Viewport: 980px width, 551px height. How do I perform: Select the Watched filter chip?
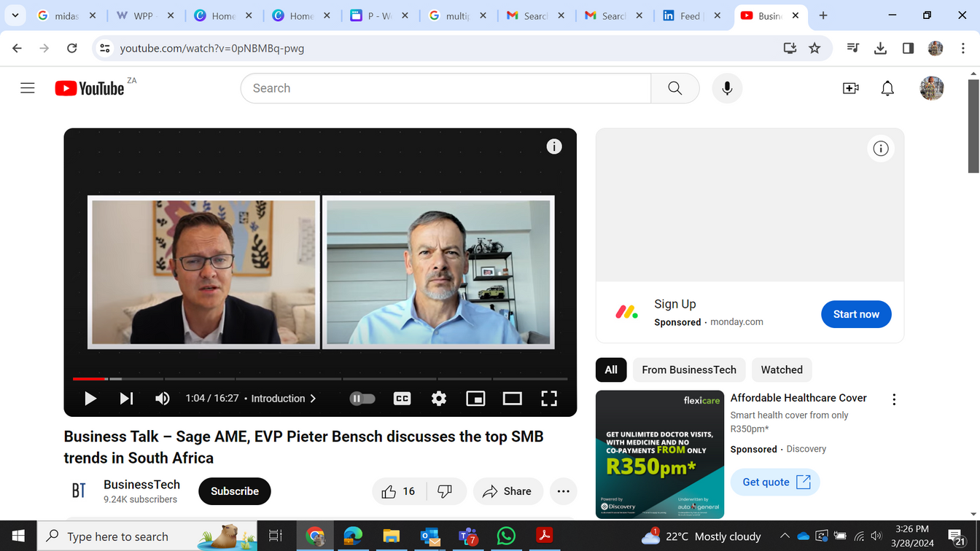(782, 370)
